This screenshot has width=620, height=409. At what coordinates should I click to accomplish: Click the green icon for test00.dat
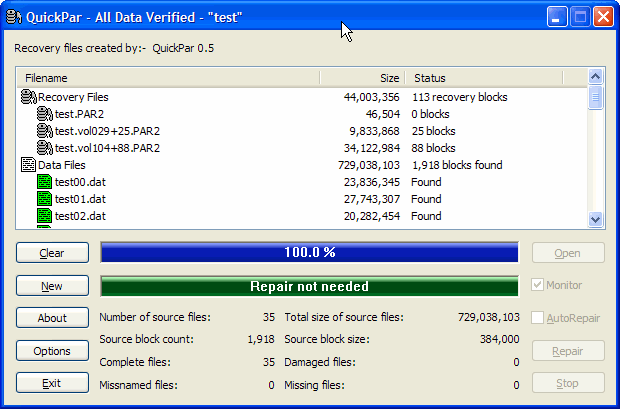[x=44, y=182]
